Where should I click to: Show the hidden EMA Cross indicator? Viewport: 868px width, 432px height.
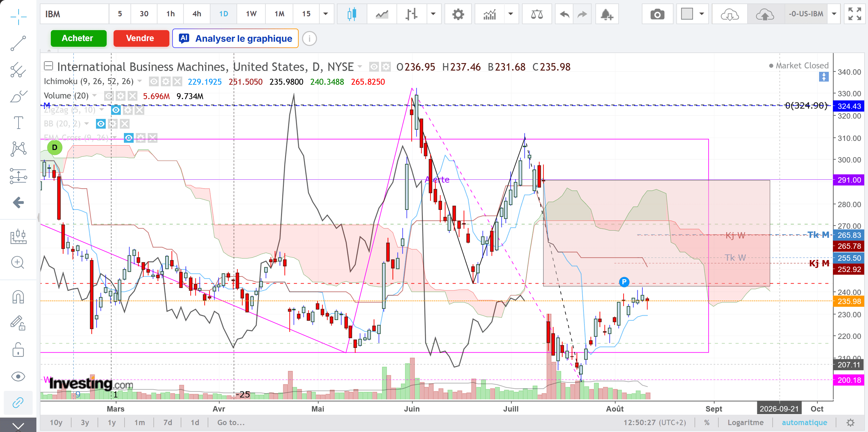pos(129,137)
